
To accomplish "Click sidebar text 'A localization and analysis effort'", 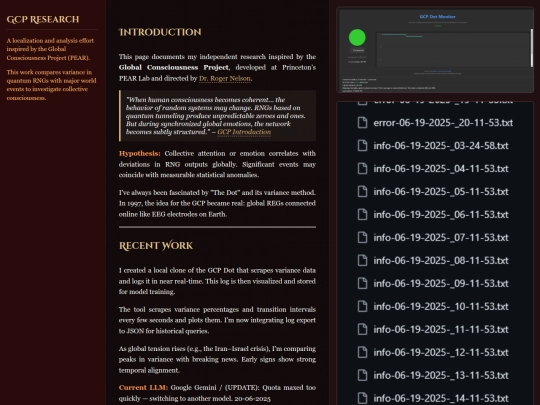I will [x=50, y=49].
